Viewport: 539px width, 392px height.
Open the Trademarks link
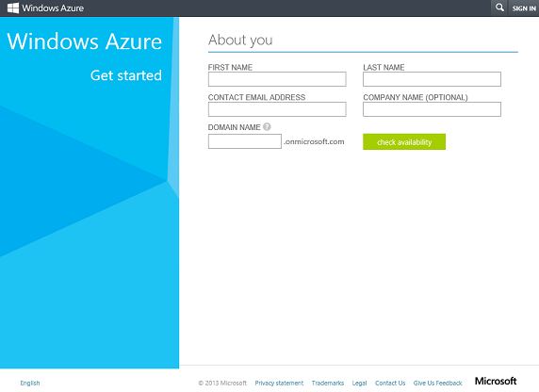tap(328, 384)
